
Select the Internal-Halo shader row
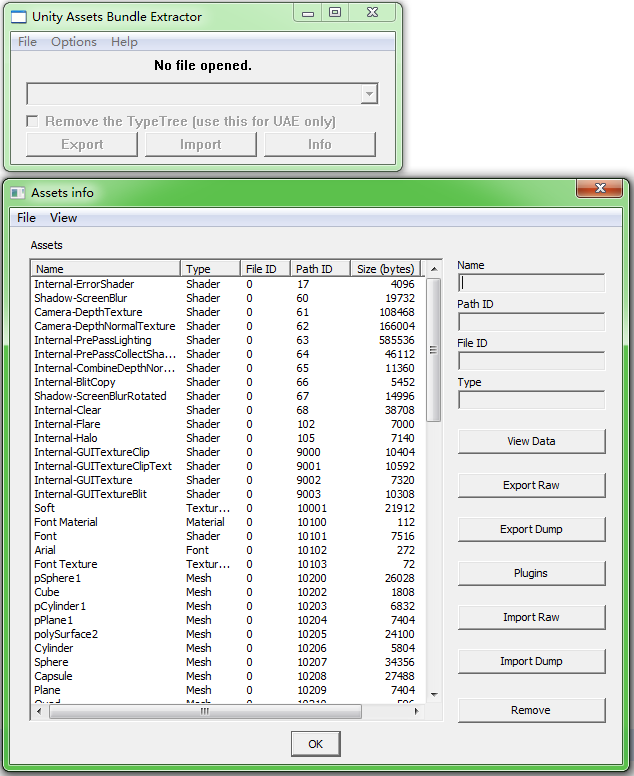pyautogui.click(x=228, y=438)
